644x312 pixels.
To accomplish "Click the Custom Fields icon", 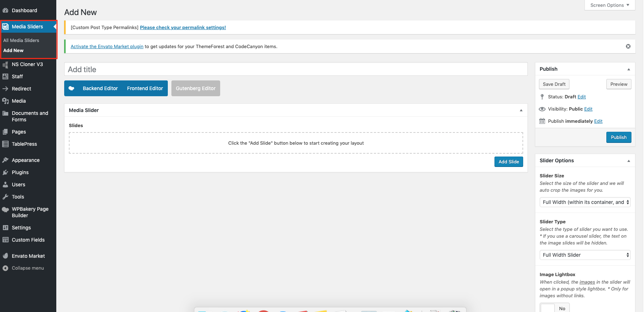I will [x=5, y=240].
